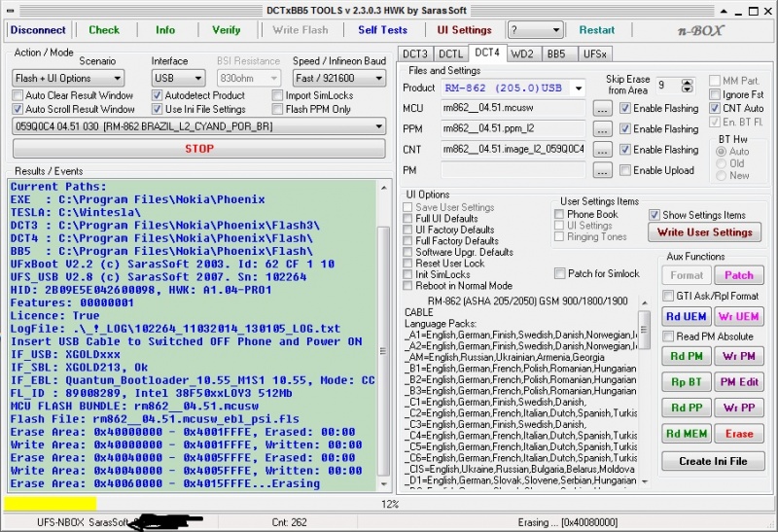
Task: Select the DCT4 tab
Action: click(487, 53)
